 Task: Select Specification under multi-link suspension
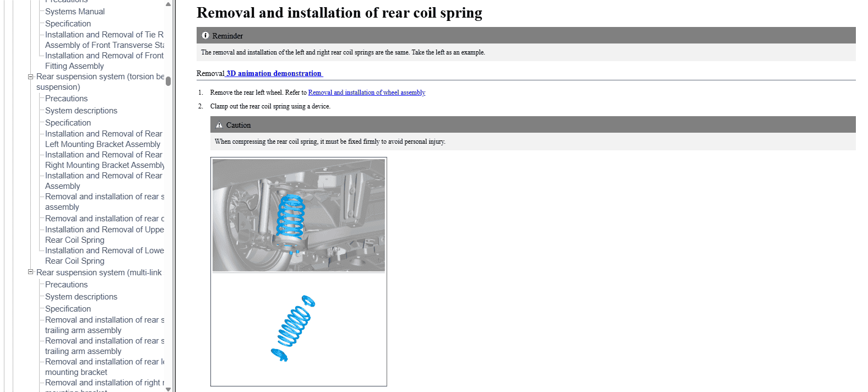coord(68,309)
